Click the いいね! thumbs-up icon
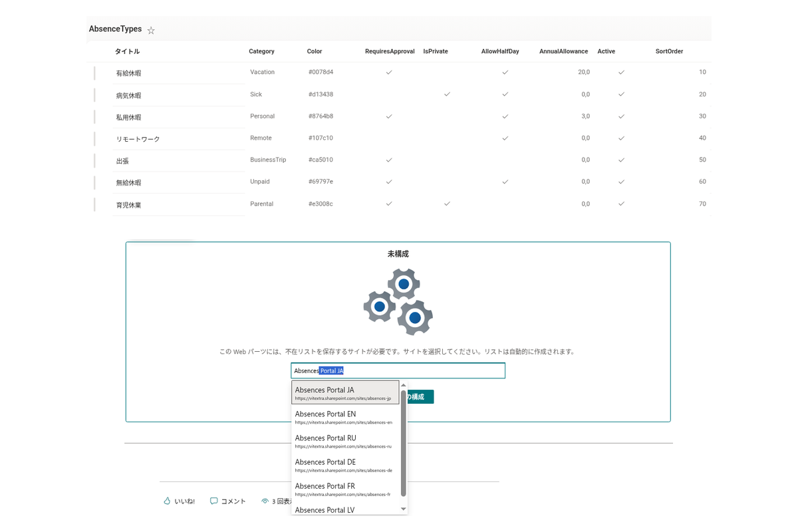The height and width of the screenshot is (532, 798). coord(167,501)
